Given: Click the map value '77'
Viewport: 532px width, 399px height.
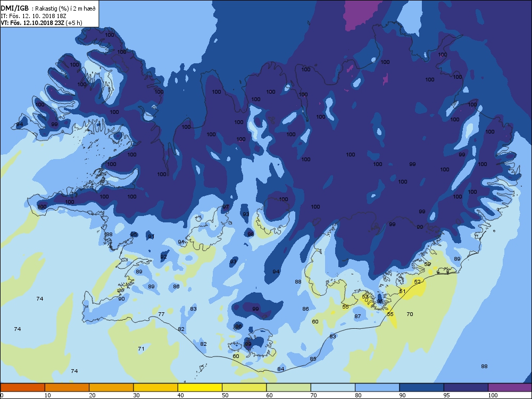Looking at the screenshot, I should [161, 314].
